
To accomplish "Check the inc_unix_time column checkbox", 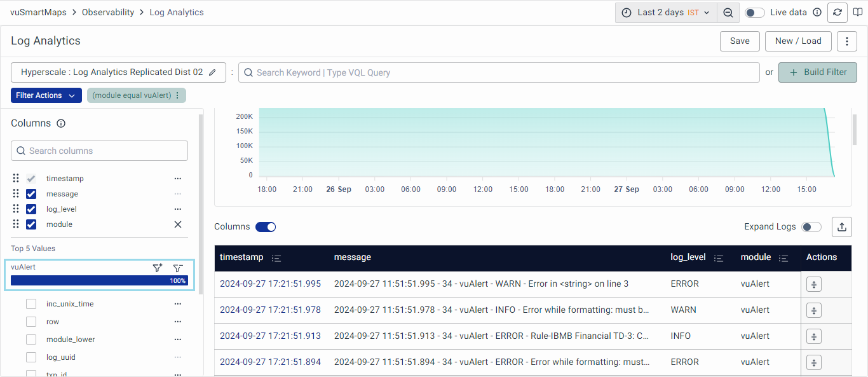I will pos(31,304).
